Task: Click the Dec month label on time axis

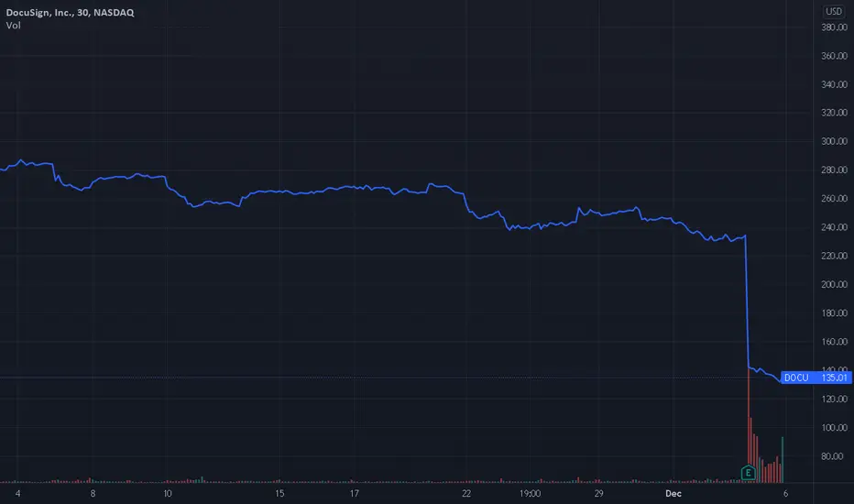Action: pyautogui.click(x=673, y=494)
